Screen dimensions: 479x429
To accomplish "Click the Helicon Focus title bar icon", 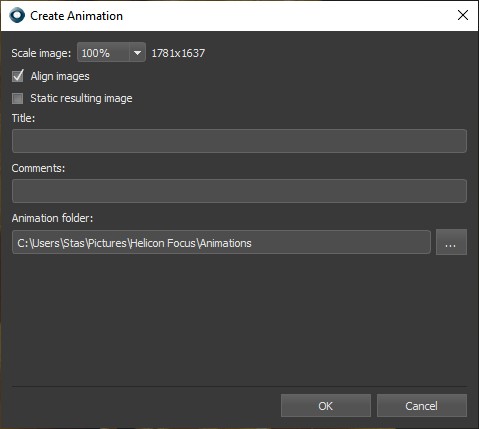I will point(17,15).
